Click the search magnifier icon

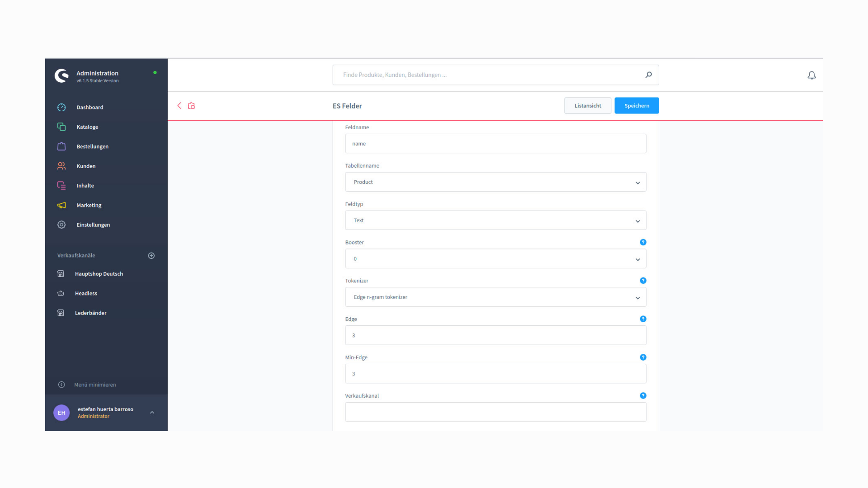(648, 75)
